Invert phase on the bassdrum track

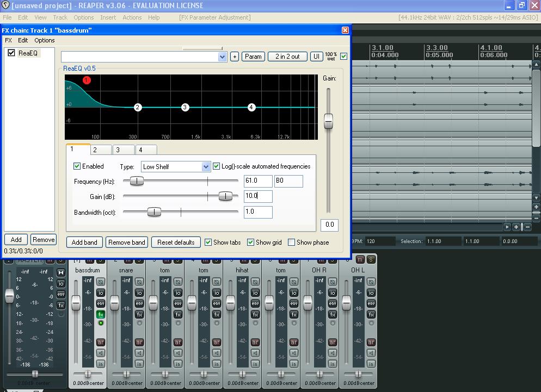tap(100, 282)
